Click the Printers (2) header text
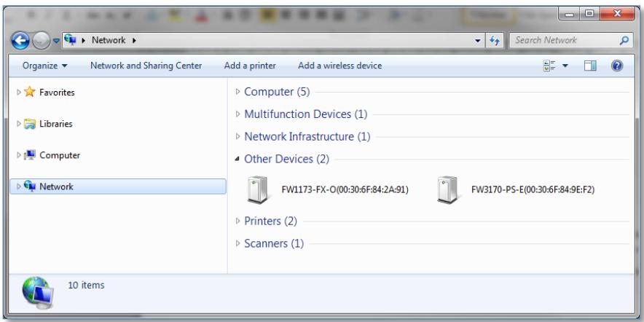644x322 pixels. click(270, 221)
